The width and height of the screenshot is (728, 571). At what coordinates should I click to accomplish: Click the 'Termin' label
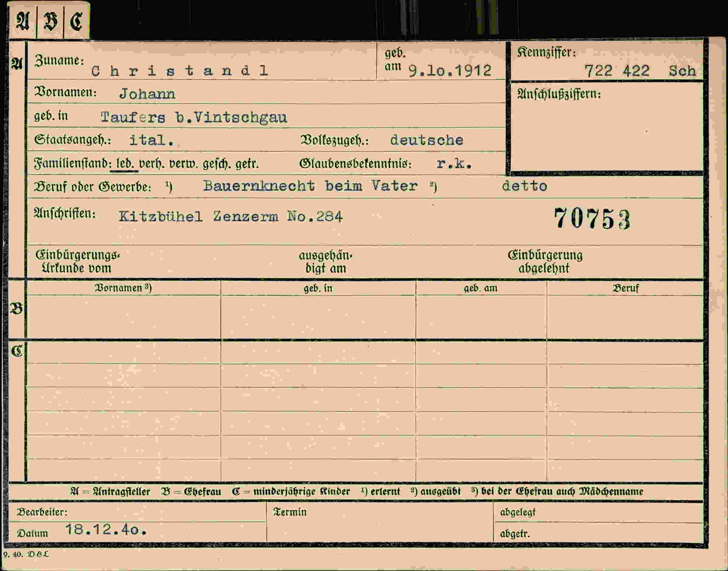click(290, 512)
